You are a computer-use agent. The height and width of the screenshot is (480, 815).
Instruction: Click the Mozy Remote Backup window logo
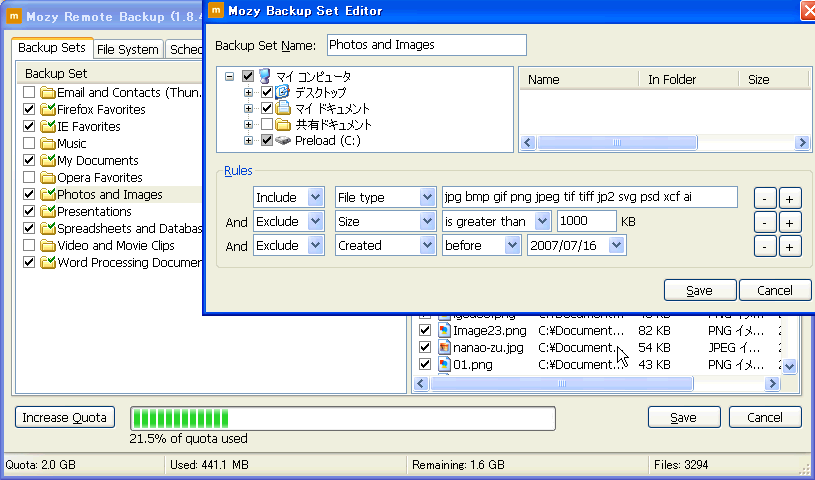pos(14,16)
